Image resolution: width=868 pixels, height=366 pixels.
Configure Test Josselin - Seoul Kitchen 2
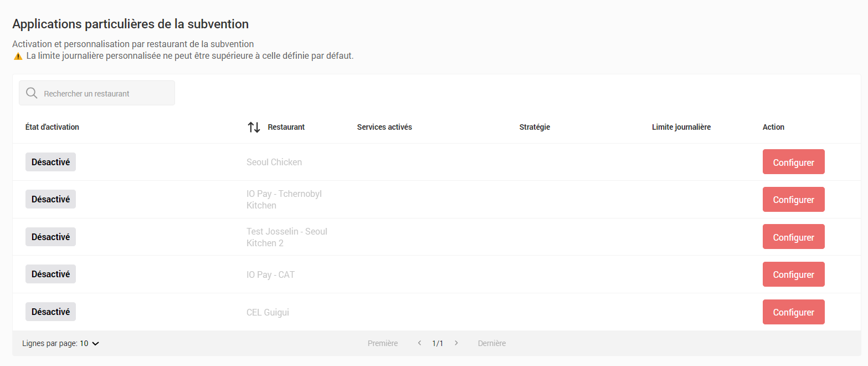tap(793, 237)
